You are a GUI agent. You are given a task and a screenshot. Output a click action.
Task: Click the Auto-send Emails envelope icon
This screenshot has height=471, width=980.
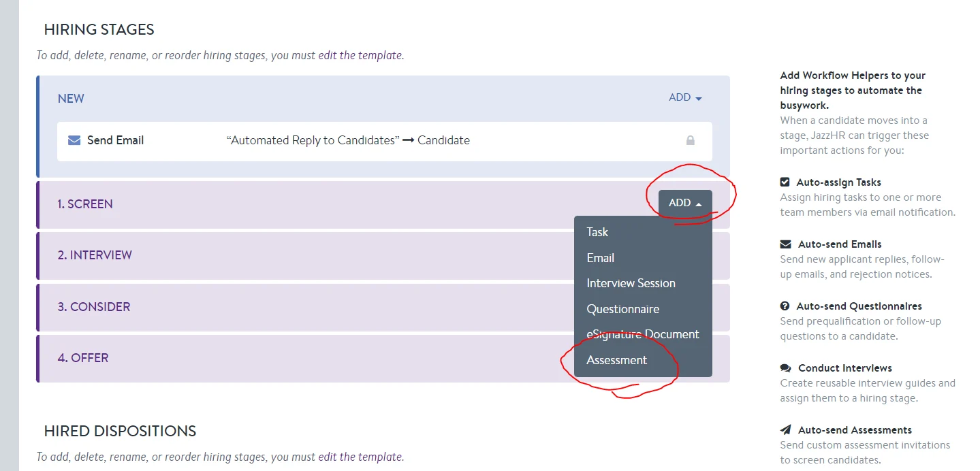[786, 244]
